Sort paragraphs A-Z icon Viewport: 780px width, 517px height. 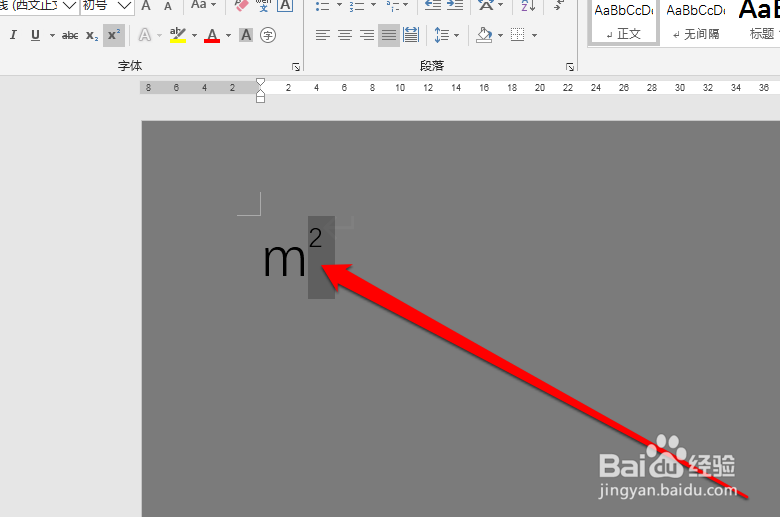click(528, 5)
